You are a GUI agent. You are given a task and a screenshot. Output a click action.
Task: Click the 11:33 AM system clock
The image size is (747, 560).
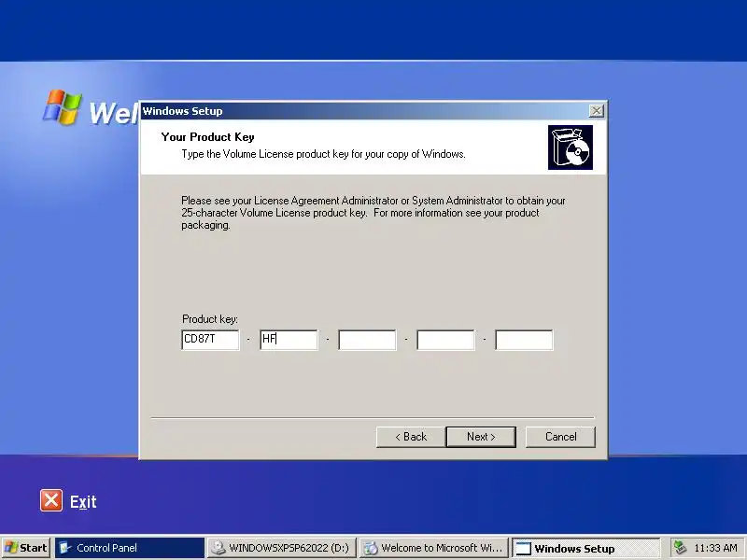tap(715, 548)
